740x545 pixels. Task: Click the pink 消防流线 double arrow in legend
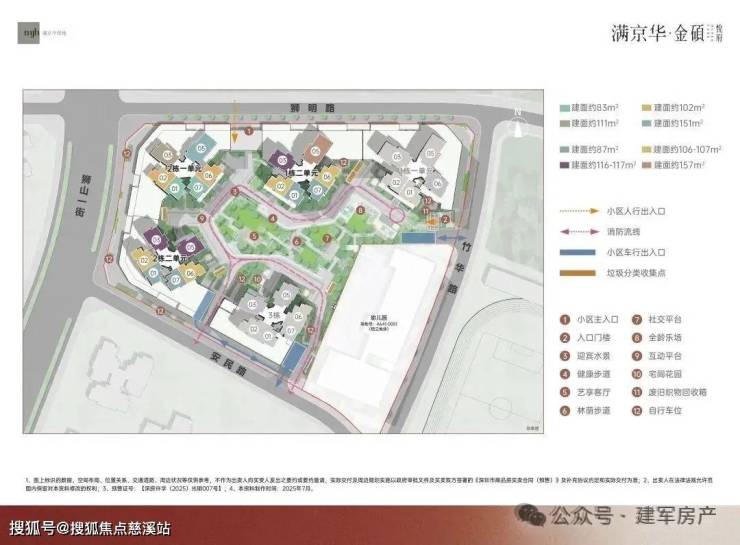click(580, 232)
